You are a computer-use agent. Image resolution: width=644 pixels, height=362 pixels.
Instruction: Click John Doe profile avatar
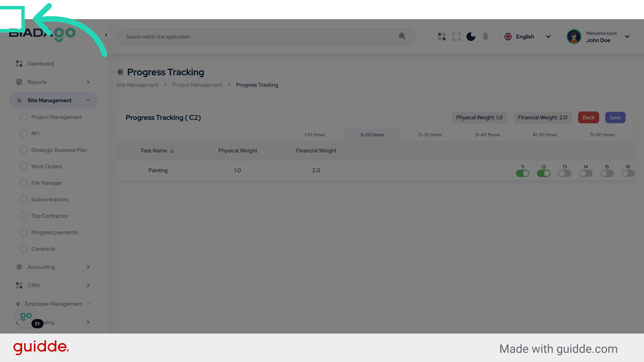574,37
